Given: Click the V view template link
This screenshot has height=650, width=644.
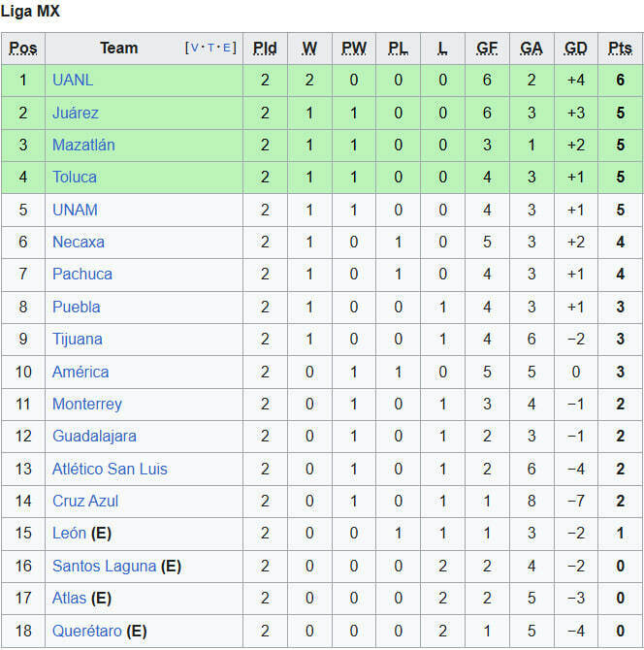Looking at the screenshot, I should pos(196,48).
